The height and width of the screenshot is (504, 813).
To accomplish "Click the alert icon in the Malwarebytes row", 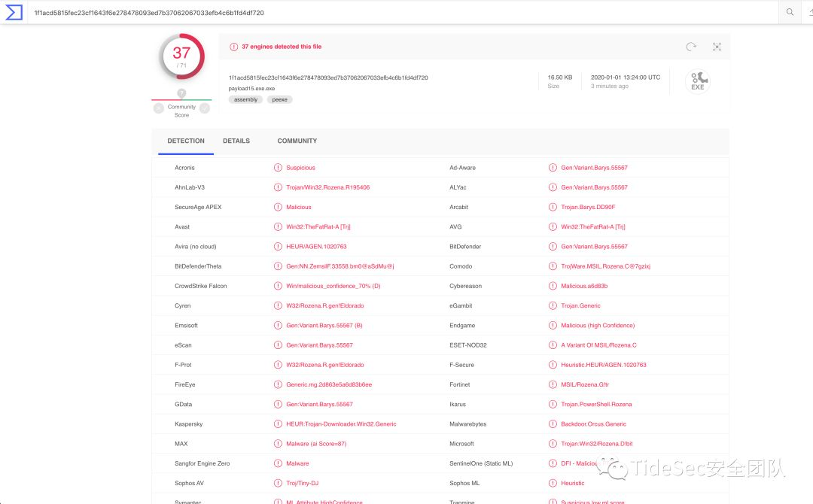I will [553, 424].
